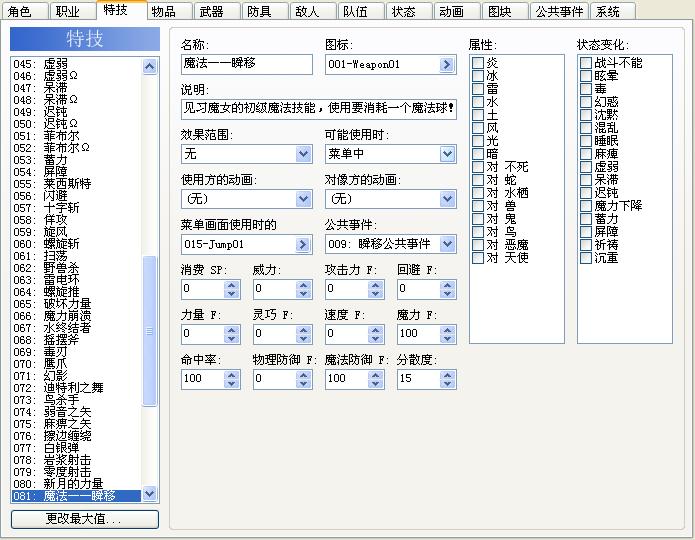Adjust the 攻击力 F spinner
Viewport: 695px width, 540px height.
[x=375, y=289]
